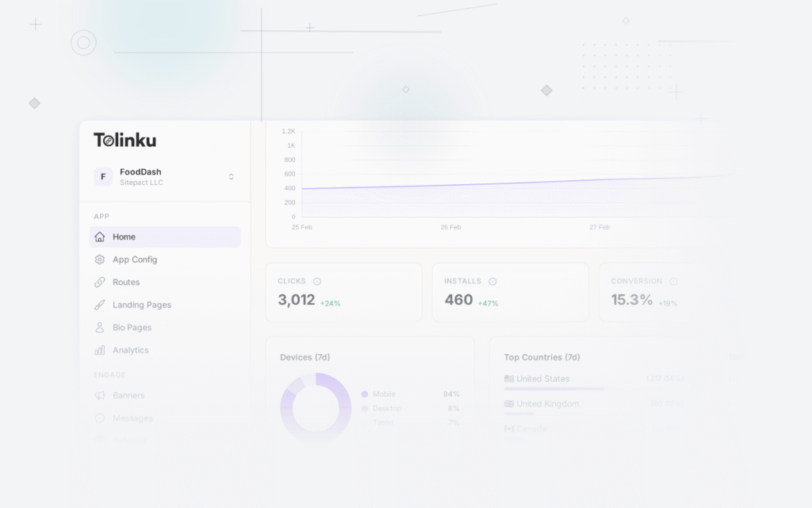
Task: Select Home from the APP navigation
Action: pyautogui.click(x=123, y=237)
